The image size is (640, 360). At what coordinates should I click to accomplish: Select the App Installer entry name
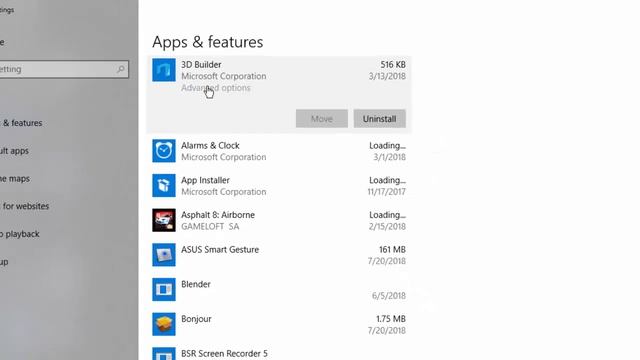tap(205, 180)
